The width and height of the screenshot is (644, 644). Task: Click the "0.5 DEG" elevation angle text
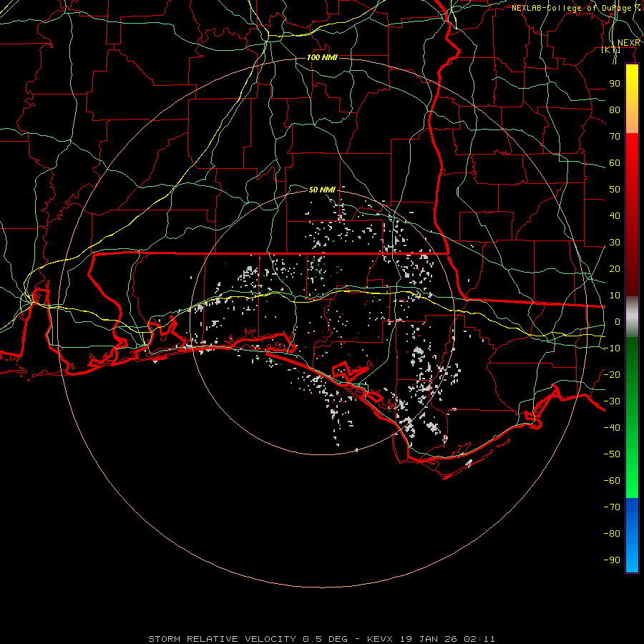325,639
